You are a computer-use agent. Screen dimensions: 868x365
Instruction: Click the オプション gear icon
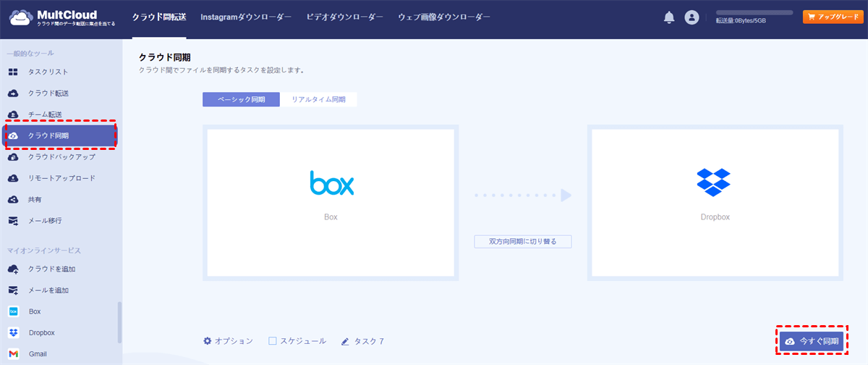(208, 340)
